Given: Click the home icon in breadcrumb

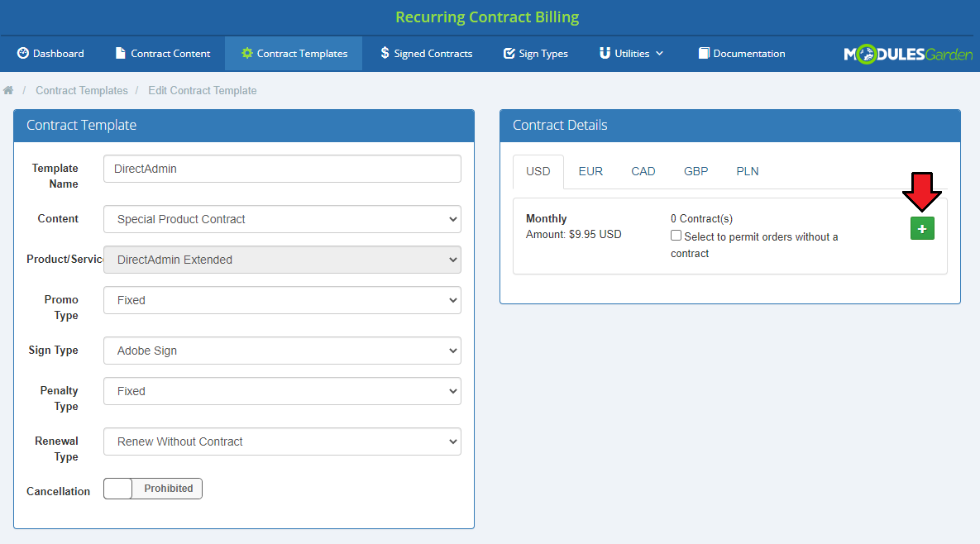Looking at the screenshot, I should 8,91.
